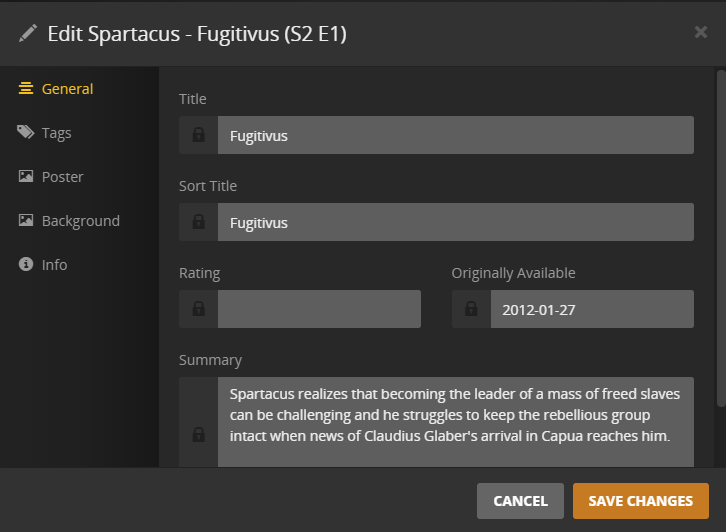Viewport: 726px width, 532px height.
Task: Click the Originally Available date field
Action: (591, 309)
